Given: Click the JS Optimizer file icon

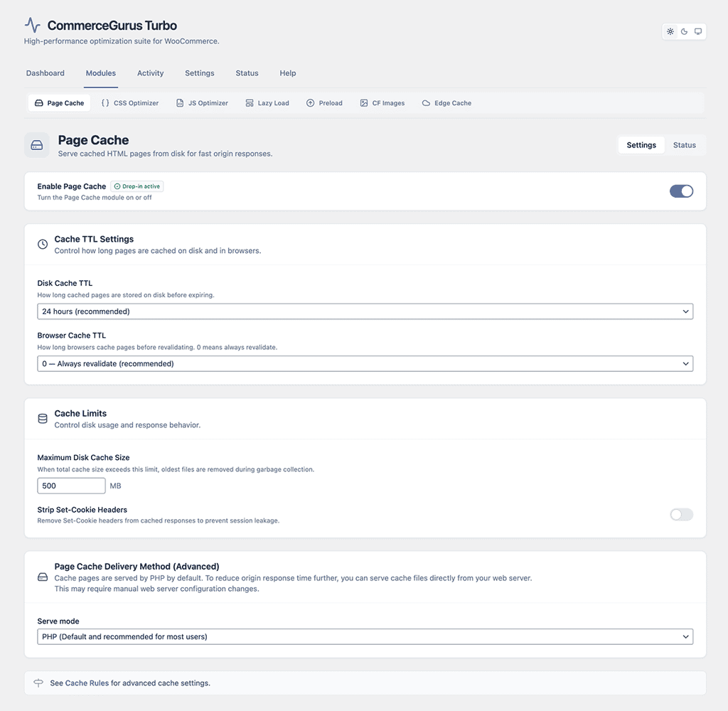Looking at the screenshot, I should pos(180,103).
